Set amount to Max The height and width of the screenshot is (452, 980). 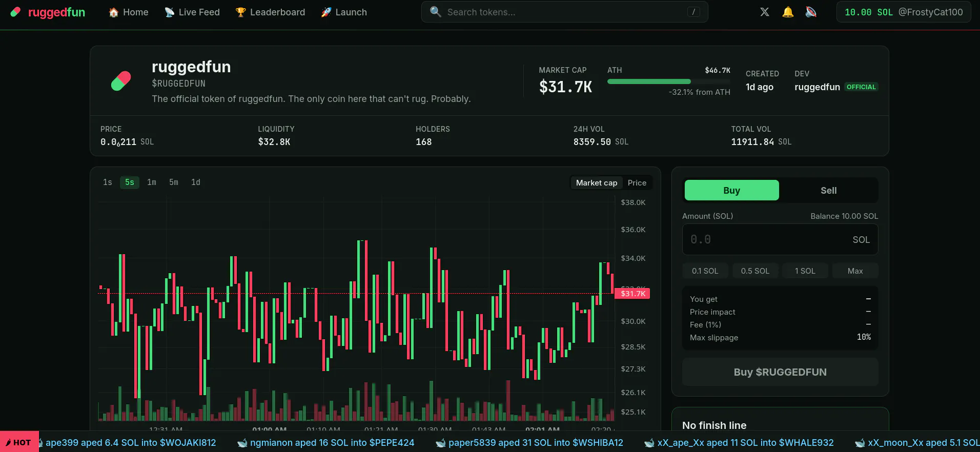tap(855, 271)
